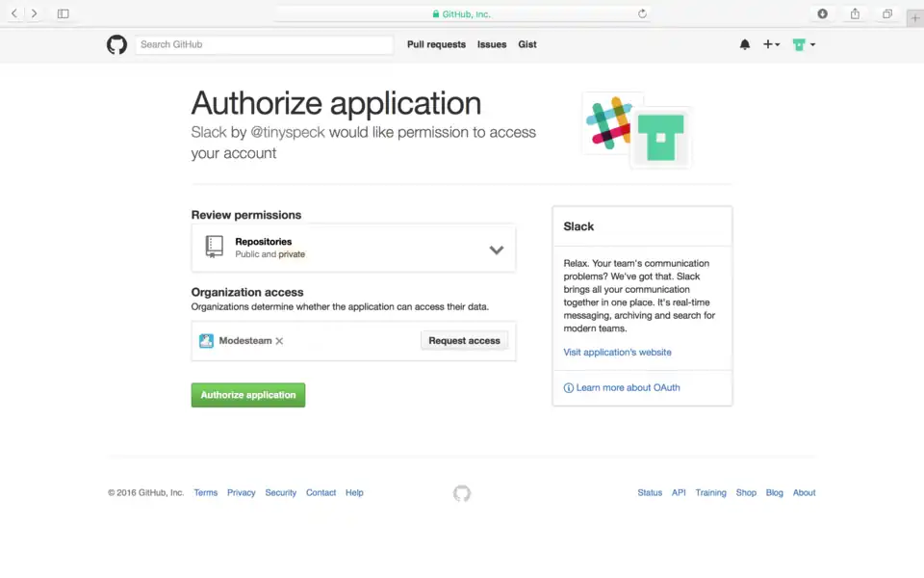This screenshot has width=924, height=578.
Task: Reload the page with the refresh icon
Action: [x=642, y=13]
